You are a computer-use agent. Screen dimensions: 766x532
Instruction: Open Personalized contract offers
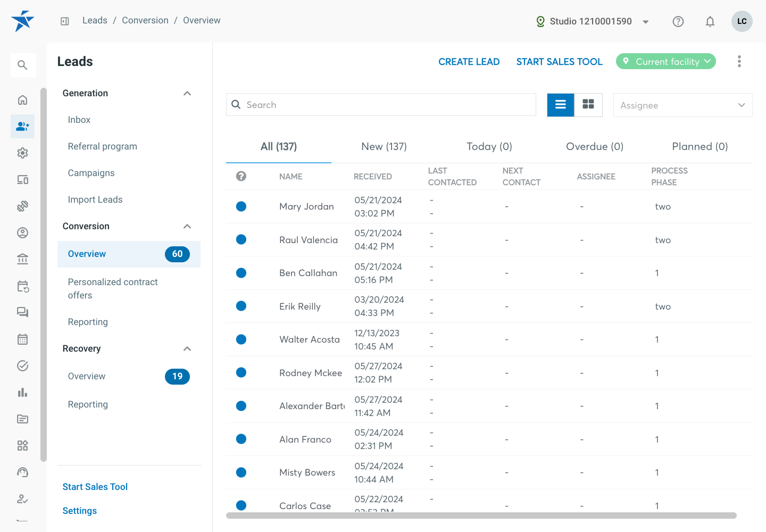[113, 288]
